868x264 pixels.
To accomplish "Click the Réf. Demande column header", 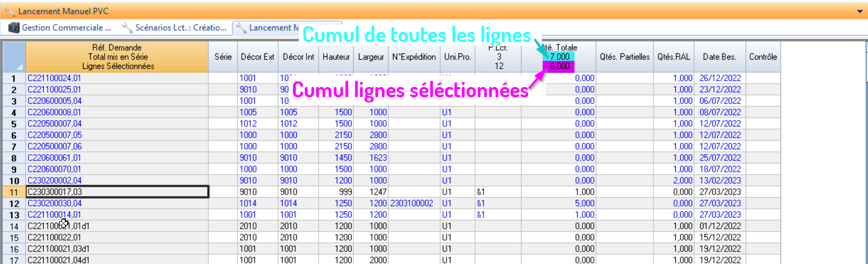I will pyautogui.click(x=117, y=57).
